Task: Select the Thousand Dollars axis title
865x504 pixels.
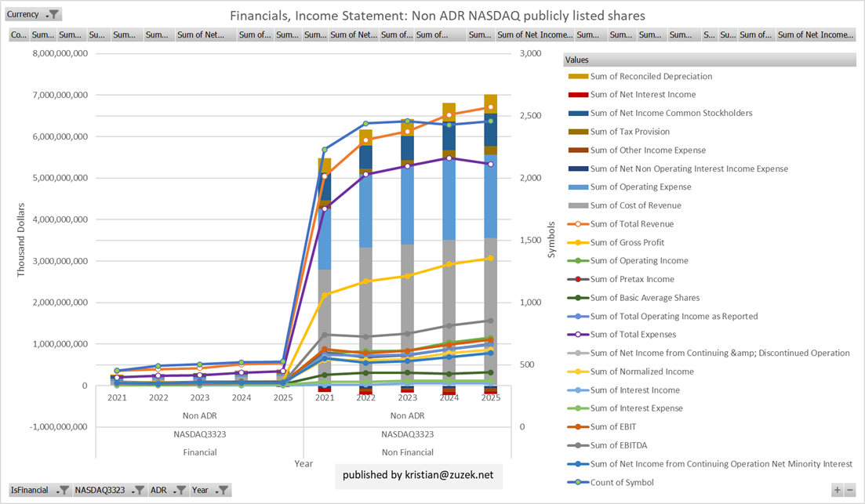Action: (x=22, y=239)
